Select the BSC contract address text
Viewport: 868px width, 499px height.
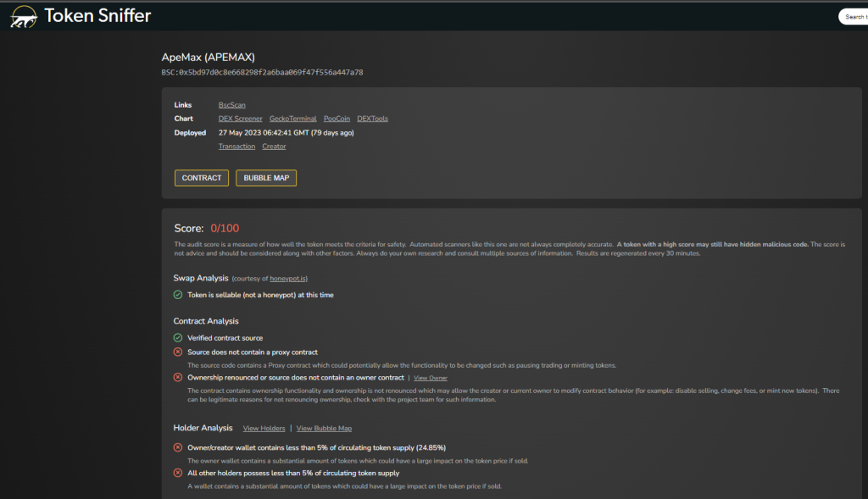pos(263,73)
